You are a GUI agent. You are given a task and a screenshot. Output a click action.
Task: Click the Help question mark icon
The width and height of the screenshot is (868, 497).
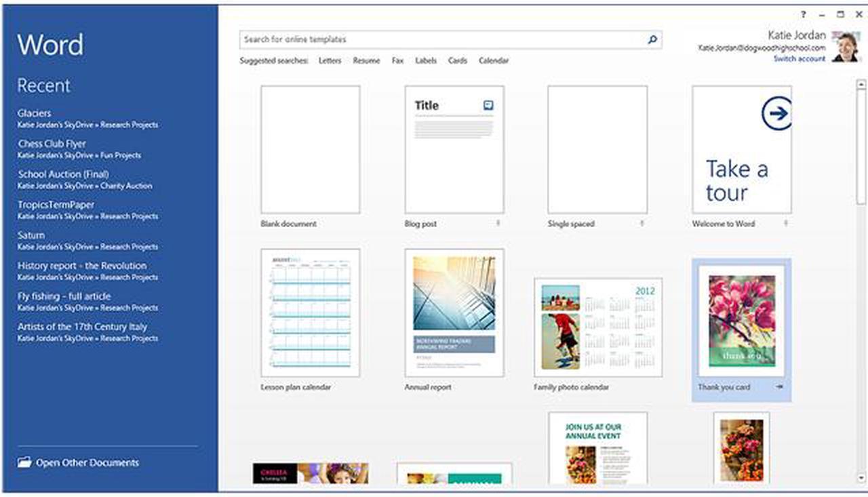pyautogui.click(x=804, y=14)
